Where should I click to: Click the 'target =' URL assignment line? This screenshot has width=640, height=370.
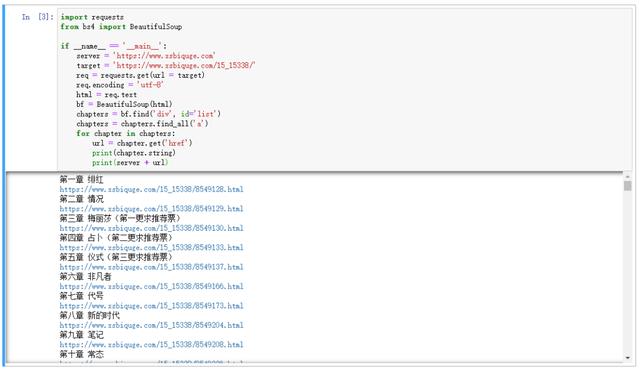(x=166, y=66)
